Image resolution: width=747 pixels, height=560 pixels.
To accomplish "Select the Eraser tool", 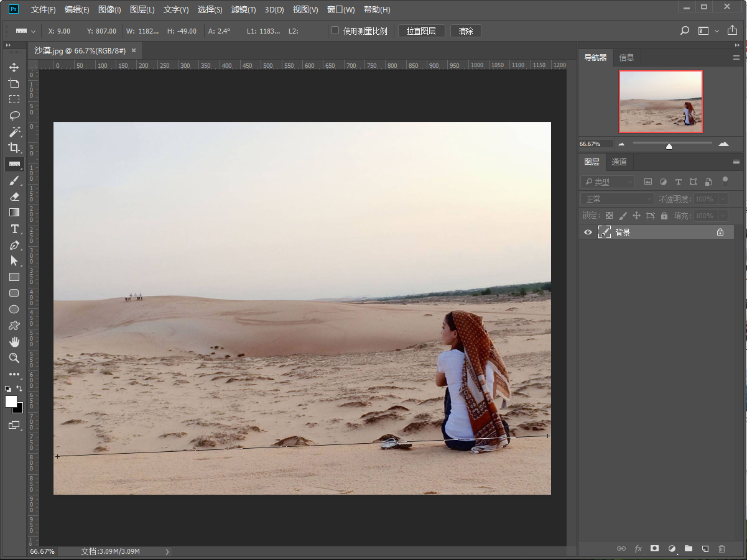I will click(14, 196).
